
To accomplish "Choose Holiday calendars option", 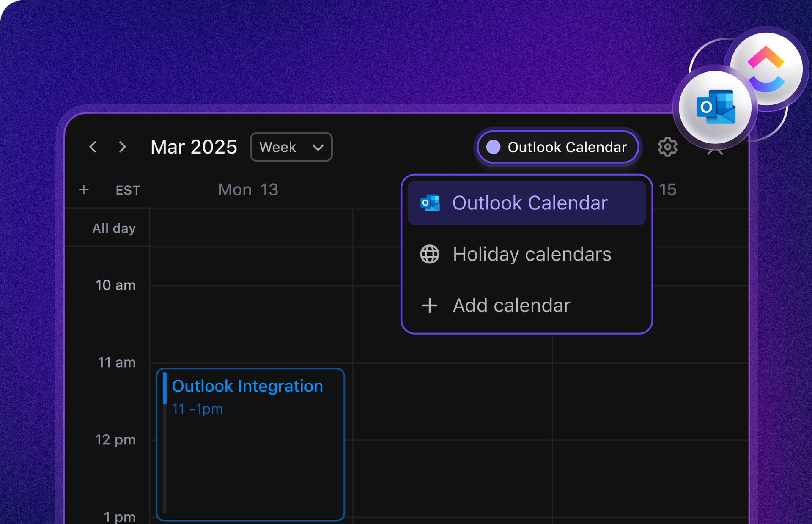I will click(x=527, y=254).
